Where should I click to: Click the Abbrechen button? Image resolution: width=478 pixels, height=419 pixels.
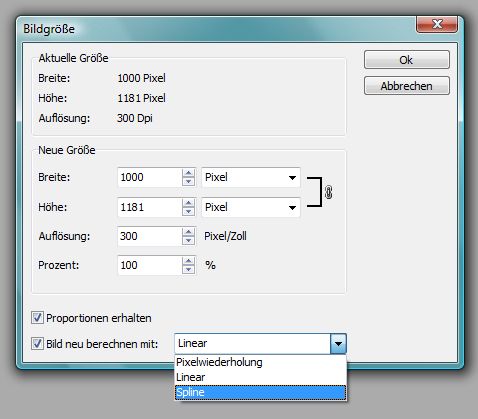pyautogui.click(x=407, y=86)
